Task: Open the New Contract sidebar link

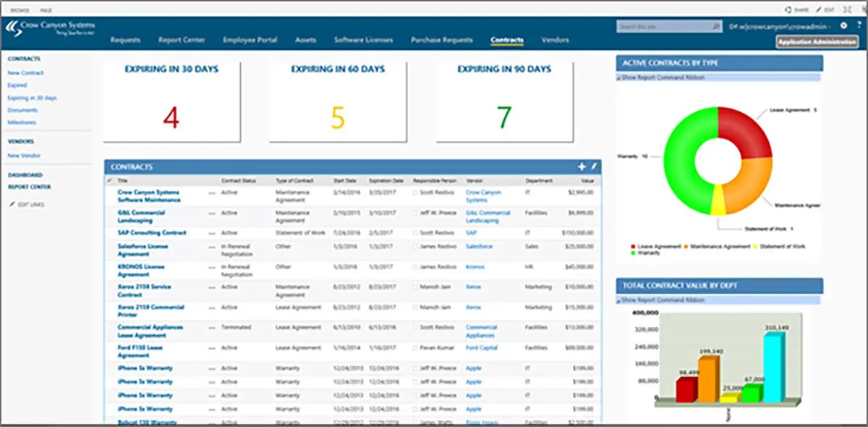Action: [x=25, y=73]
